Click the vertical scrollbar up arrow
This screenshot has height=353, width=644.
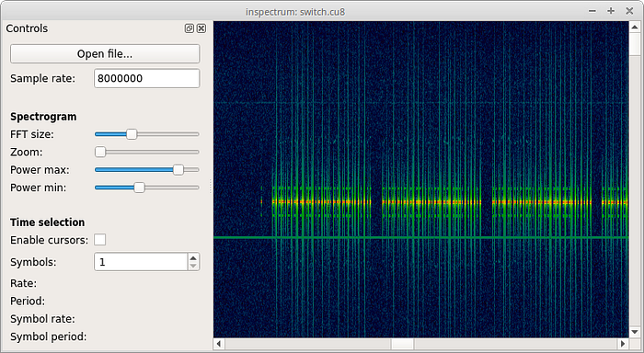[635, 27]
